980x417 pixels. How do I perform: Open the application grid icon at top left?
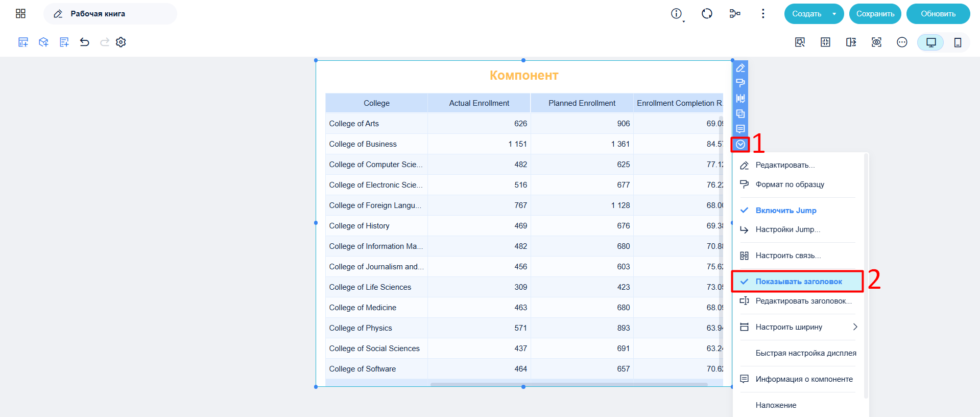tap(20, 14)
